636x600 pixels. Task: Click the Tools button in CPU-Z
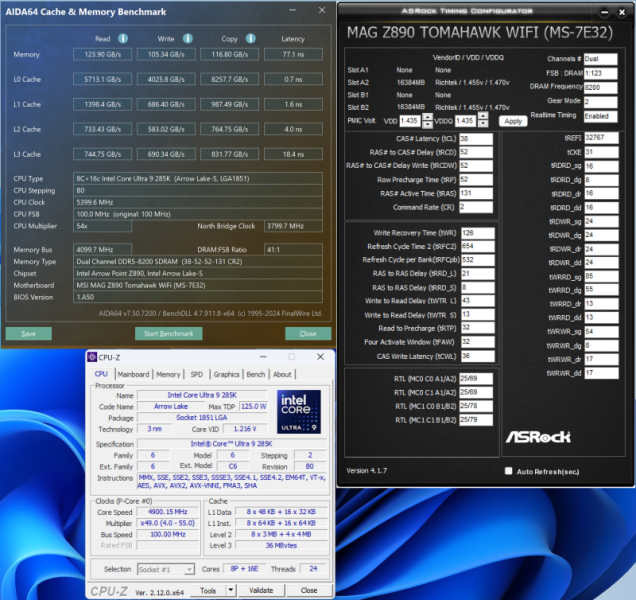coord(208,590)
